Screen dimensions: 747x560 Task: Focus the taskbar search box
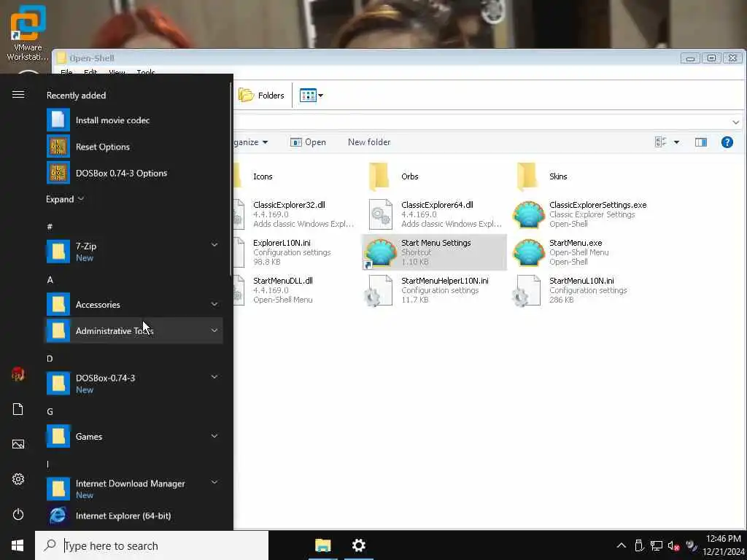pyautogui.click(x=152, y=545)
